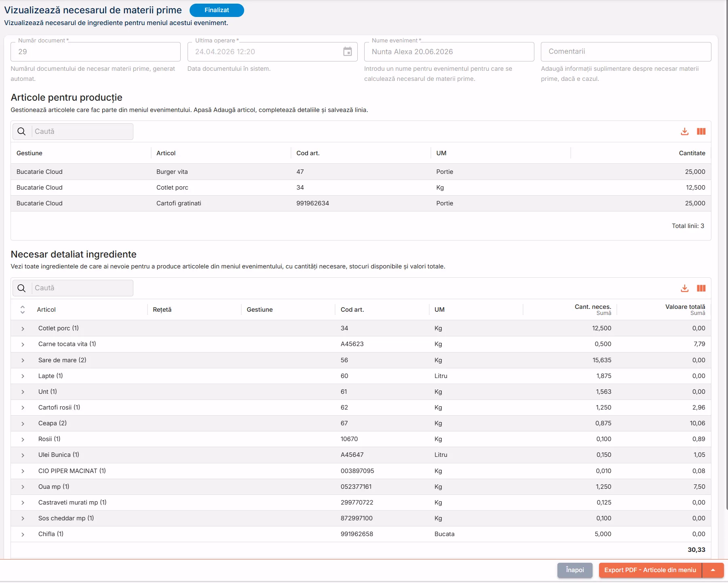Expand the Rosii (1) row
The height and width of the screenshot is (583, 728).
pos(23,439)
